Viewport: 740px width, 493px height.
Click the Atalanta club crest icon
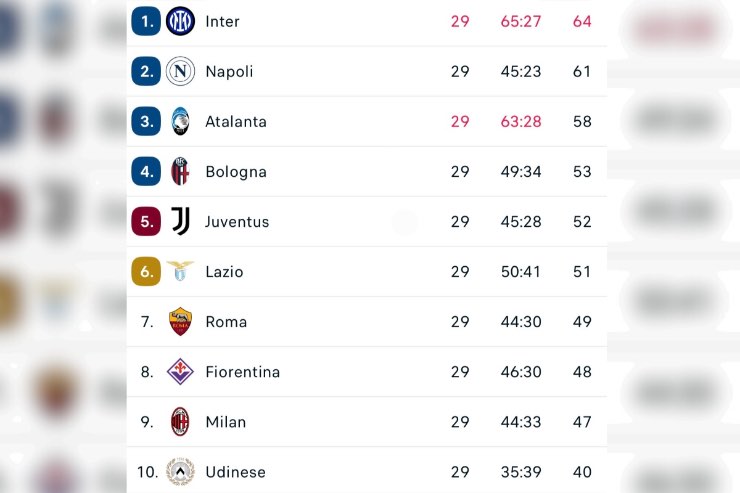[x=180, y=121]
